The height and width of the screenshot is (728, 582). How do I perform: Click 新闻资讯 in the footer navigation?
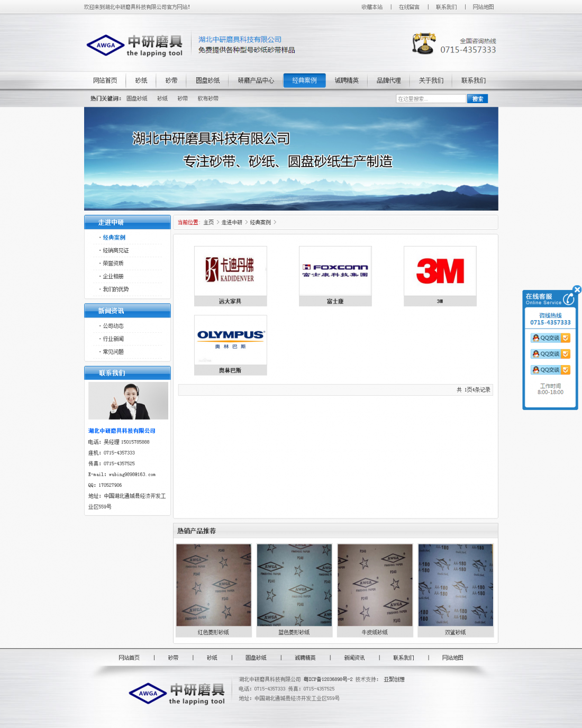354,658
